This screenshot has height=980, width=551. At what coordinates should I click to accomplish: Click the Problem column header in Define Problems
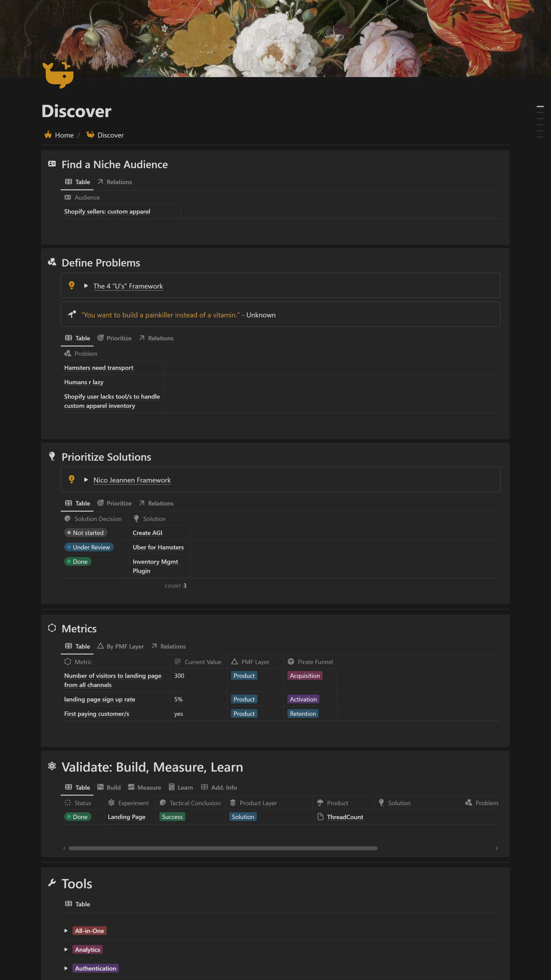(x=81, y=353)
